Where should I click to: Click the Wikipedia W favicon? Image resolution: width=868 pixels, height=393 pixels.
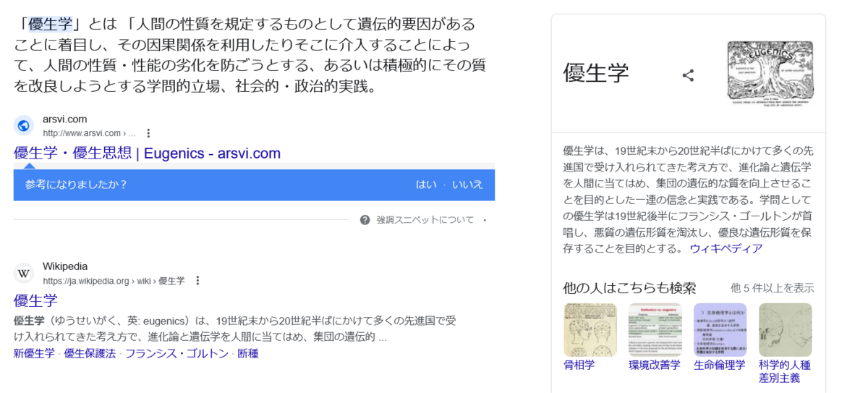(24, 273)
